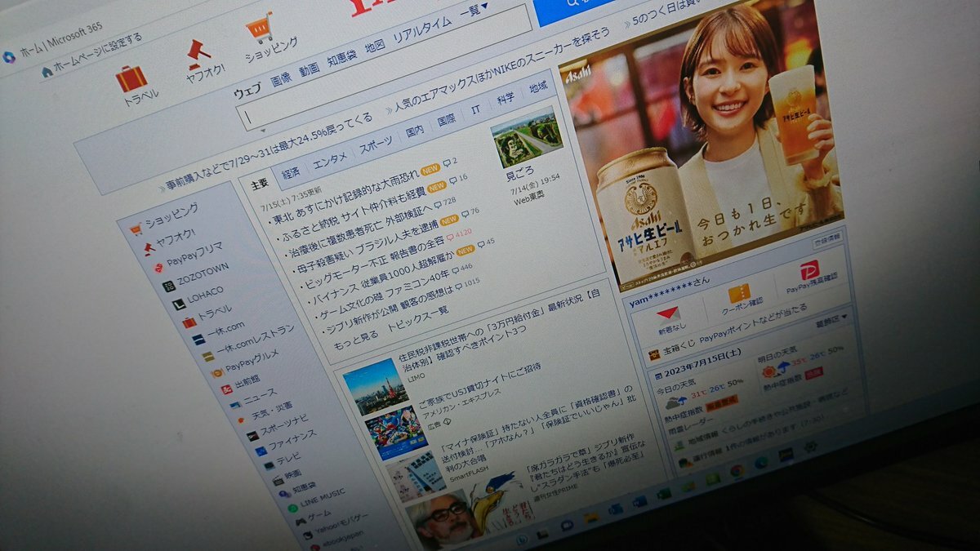Open Chrome from the Windows taskbar
Image resolution: width=980 pixels, height=551 pixels.
(736, 471)
